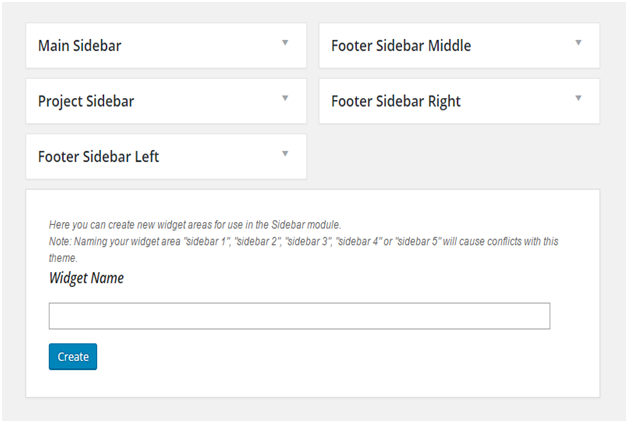Viewport: 628px width, 423px height.
Task: Focus the Widget Name text field
Action: (299, 316)
